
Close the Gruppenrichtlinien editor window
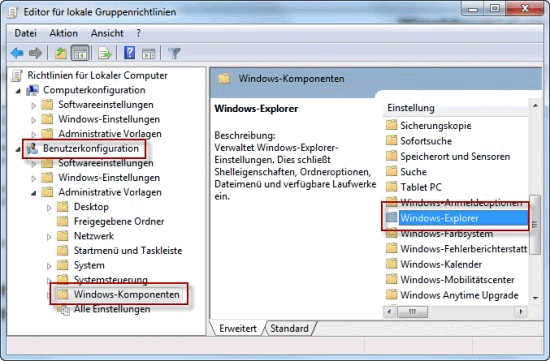[525, 8]
